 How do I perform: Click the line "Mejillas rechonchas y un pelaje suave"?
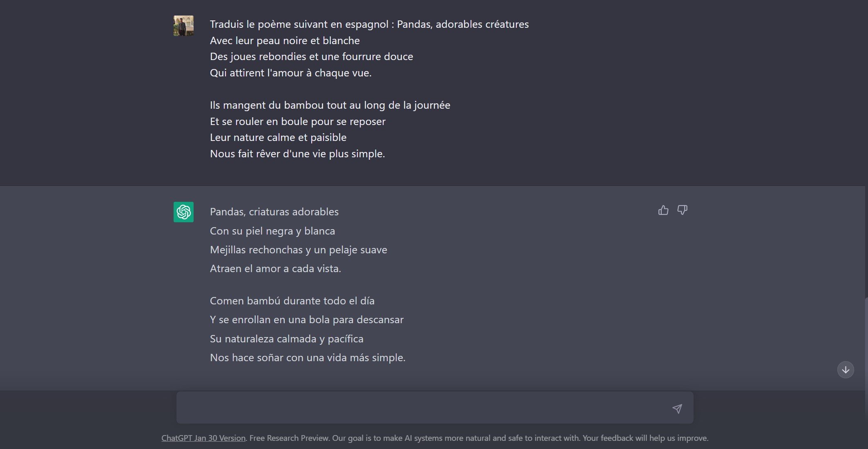[298, 250]
